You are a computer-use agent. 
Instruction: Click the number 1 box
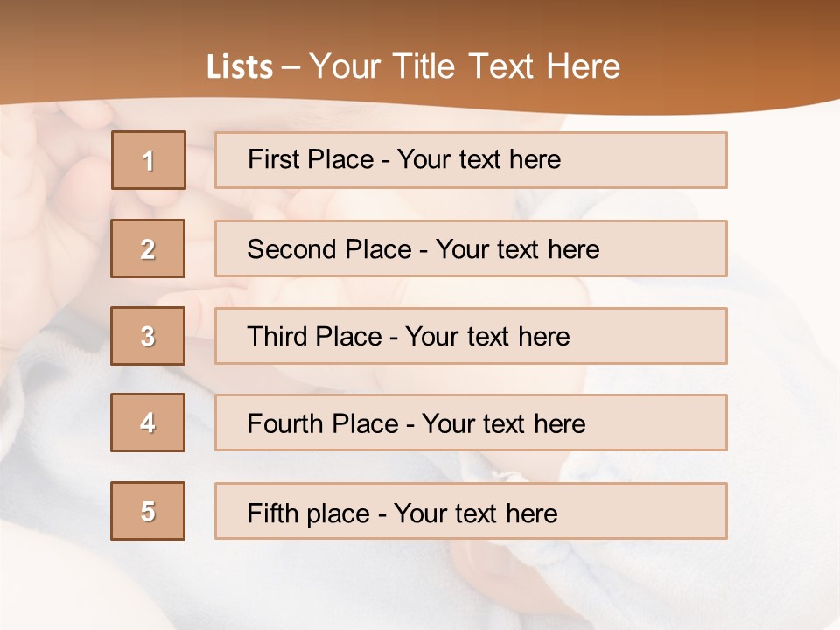(x=148, y=160)
